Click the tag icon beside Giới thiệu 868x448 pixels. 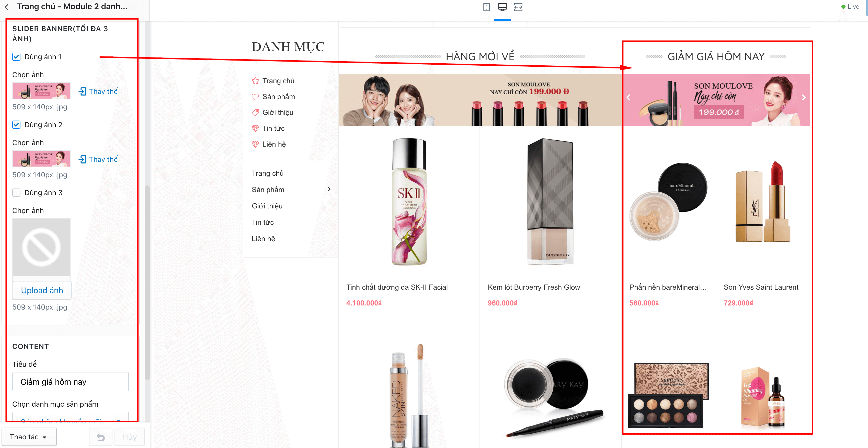(x=255, y=112)
